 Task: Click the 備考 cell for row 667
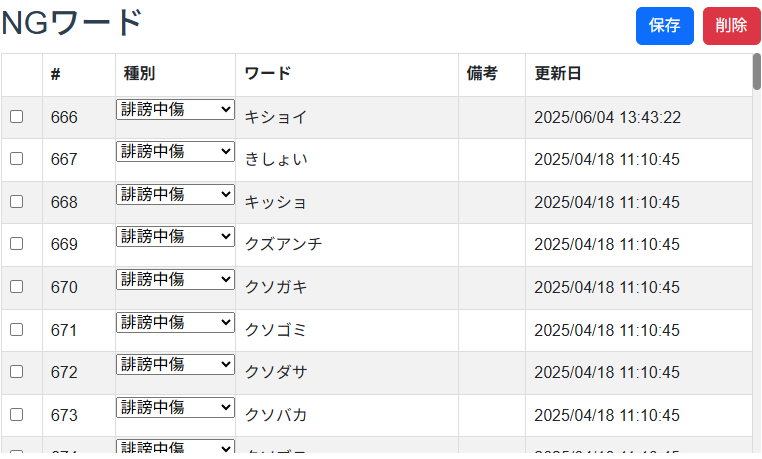tap(491, 159)
